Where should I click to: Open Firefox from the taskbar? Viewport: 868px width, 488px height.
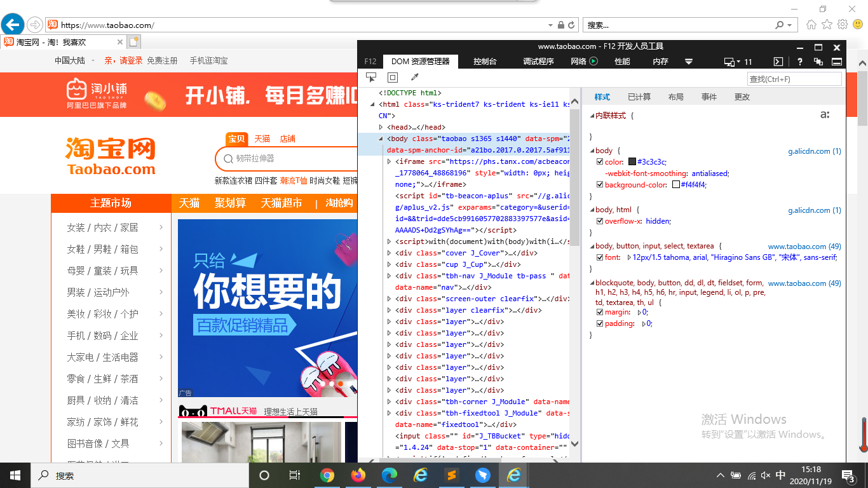pos(358,475)
